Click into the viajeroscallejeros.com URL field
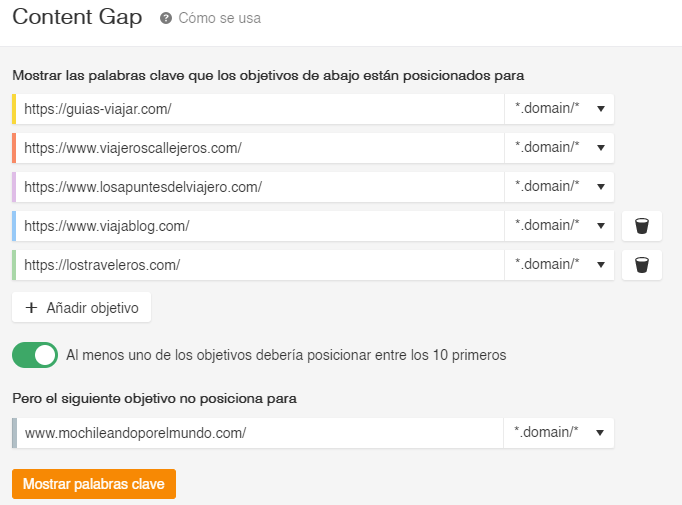The height and width of the screenshot is (505, 682). click(260, 148)
